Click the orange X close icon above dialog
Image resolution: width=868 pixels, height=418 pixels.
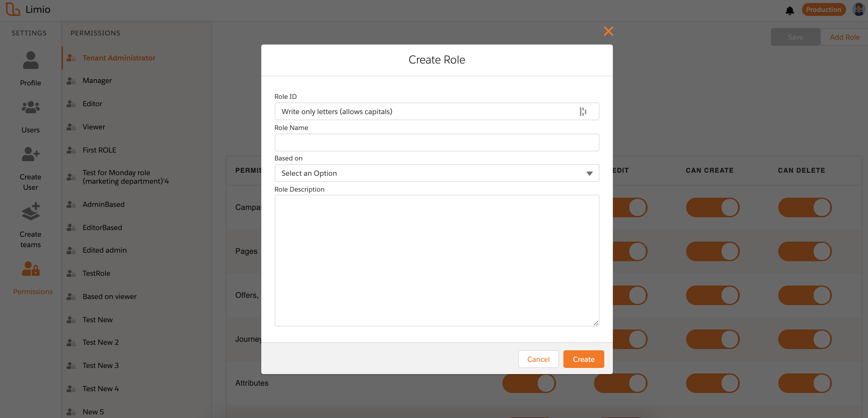pyautogui.click(x=608, y=31)
